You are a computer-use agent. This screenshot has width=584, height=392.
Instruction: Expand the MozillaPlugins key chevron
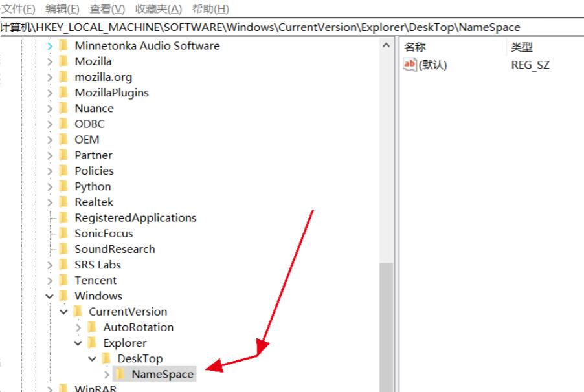coord(50,93)
